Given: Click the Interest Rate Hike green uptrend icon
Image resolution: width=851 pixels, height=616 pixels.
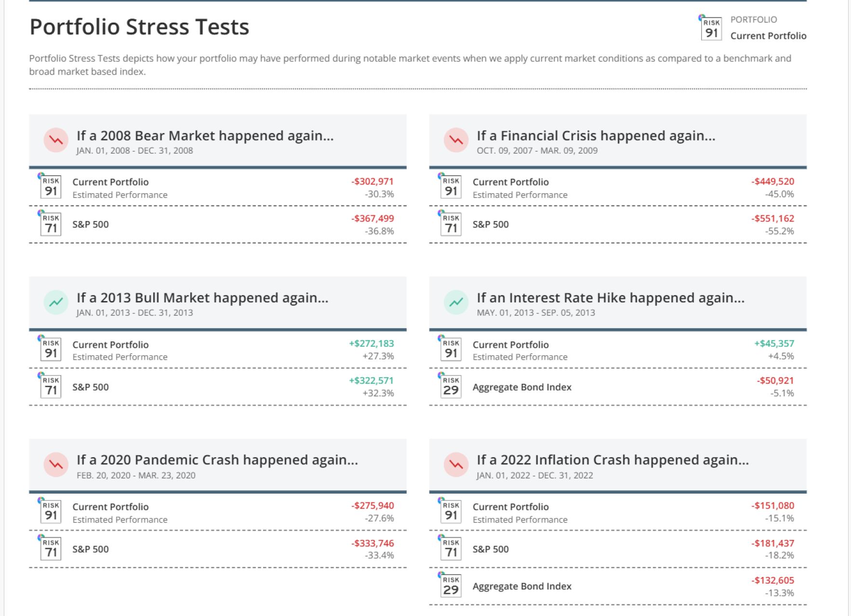Looking at the screenshot, I should [456, 302].
